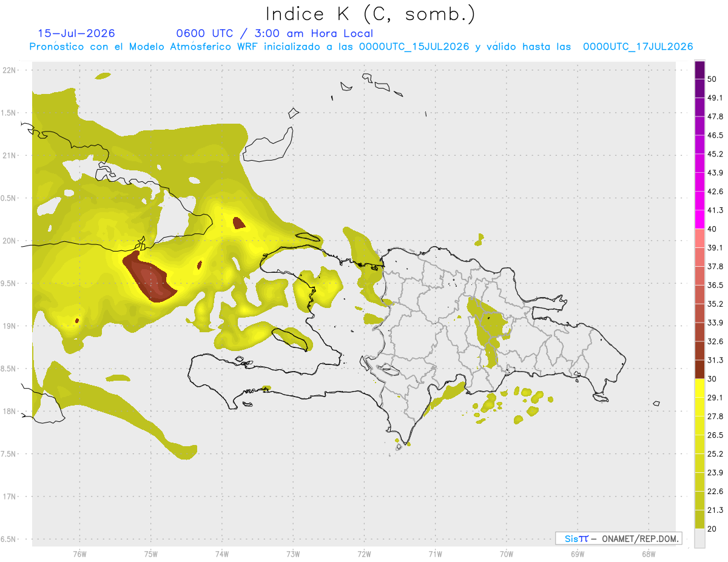Select the date label "15-Jul-2026"
Image resolution: width=728 pixels, height=562 pixels.
[76, 33]
